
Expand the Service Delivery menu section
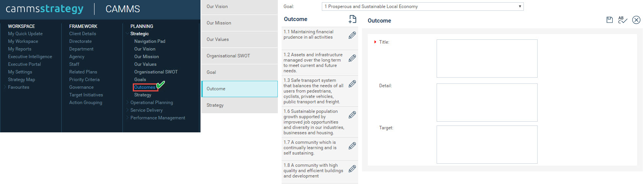146,110
